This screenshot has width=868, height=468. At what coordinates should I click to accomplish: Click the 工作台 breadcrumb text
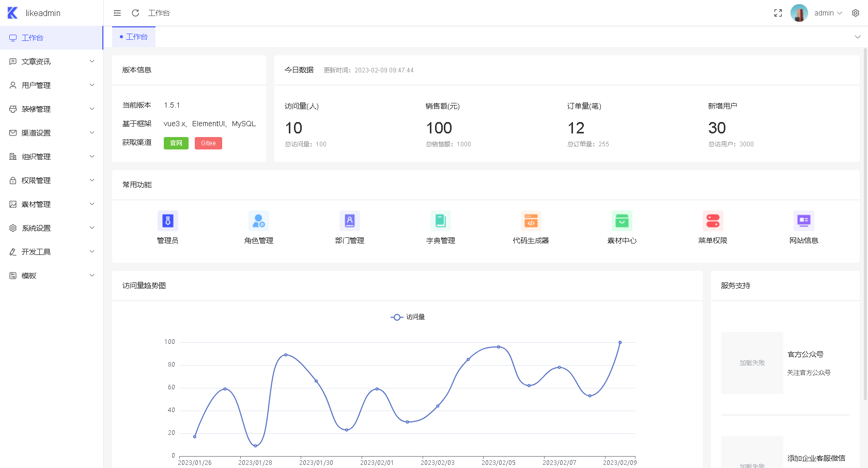coord(159,13)
